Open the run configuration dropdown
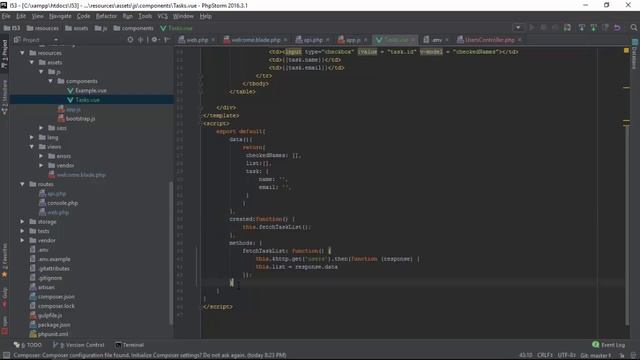 pos(518,28)
